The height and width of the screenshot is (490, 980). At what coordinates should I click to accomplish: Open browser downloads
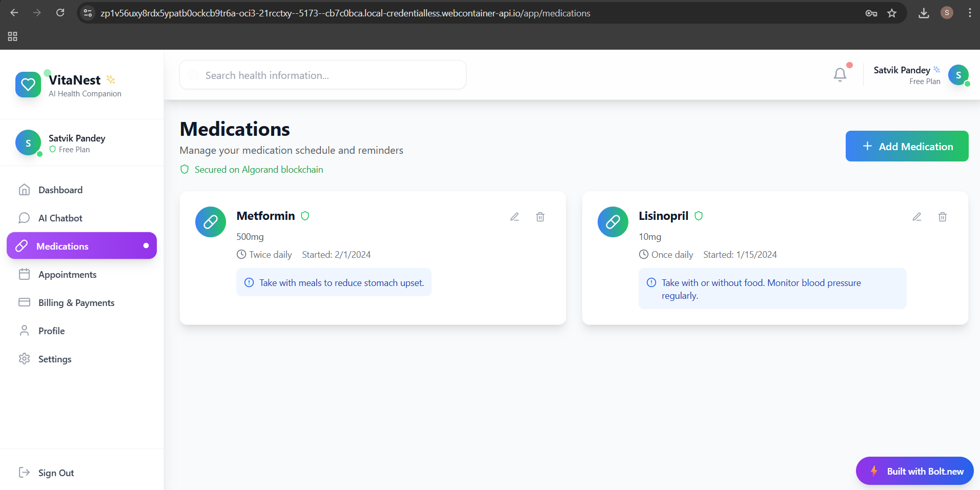click(924, 13)
